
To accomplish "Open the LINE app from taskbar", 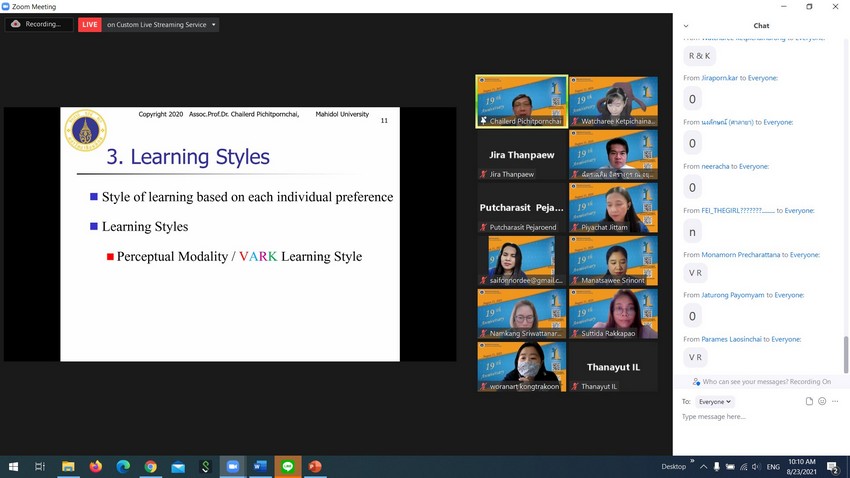I will coord(288,466).
